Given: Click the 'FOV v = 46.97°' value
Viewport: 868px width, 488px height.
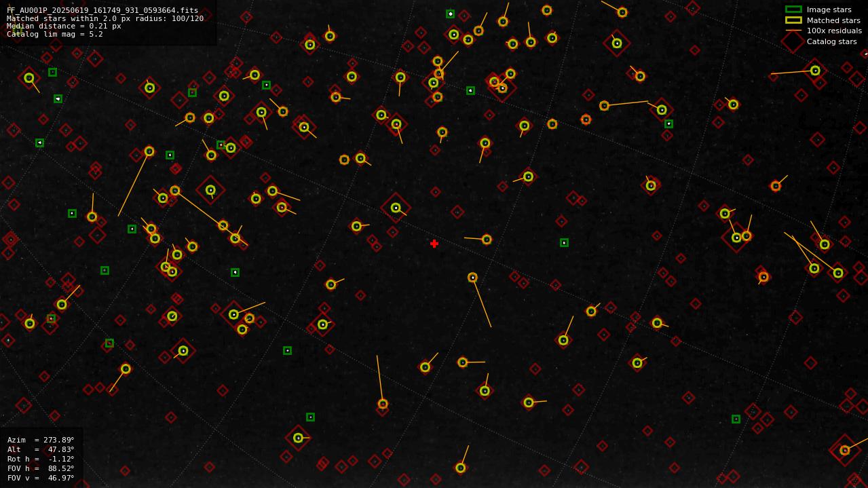Looking at the screenshot, I should pyautogui.click(x=41, y=478).
